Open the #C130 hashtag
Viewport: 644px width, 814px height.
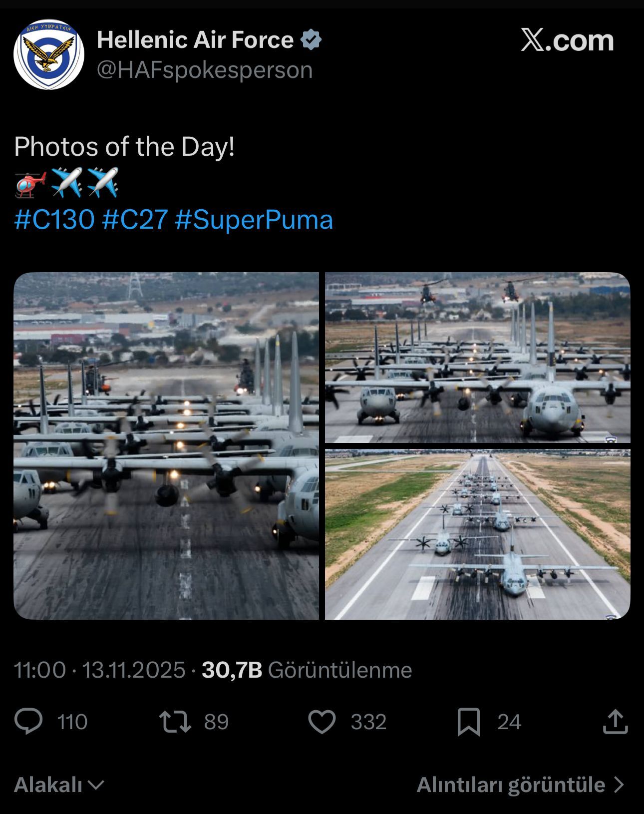[54, 220]
